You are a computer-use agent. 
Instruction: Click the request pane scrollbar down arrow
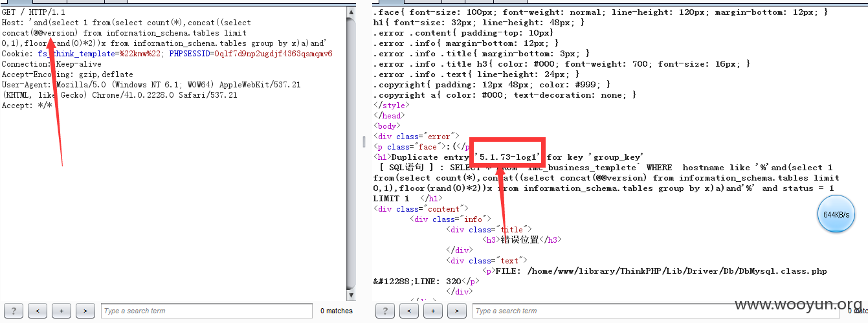point(351,296)
